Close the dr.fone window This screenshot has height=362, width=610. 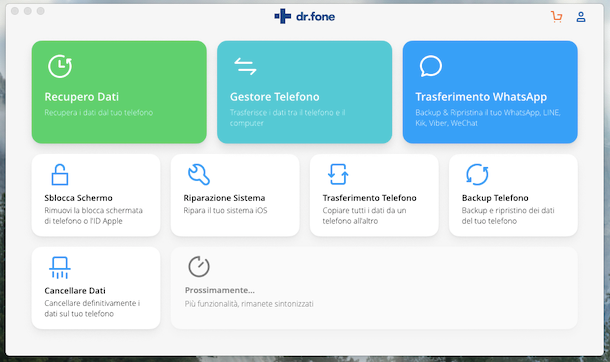tap(15, 11)
